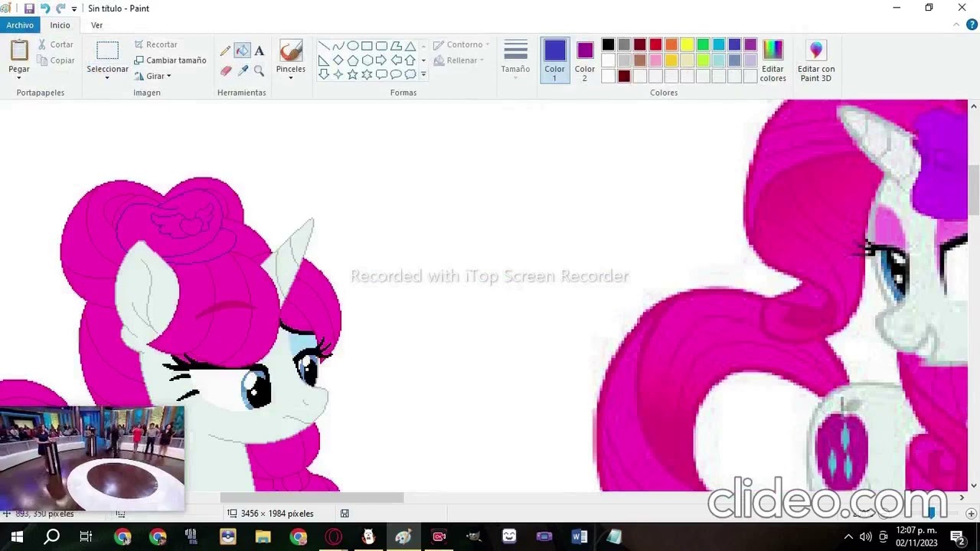Choose the rounded rectangle shape
980x551 pixels.
tap(381, 46)
